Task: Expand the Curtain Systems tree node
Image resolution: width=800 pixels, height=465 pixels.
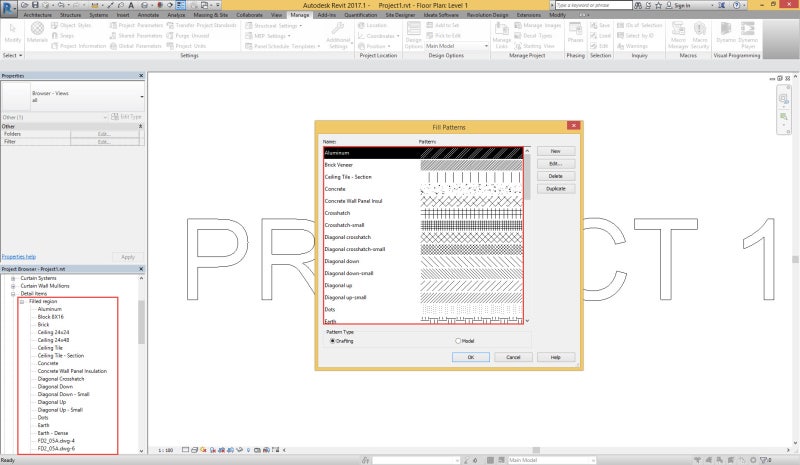Action: coord(13,278)
